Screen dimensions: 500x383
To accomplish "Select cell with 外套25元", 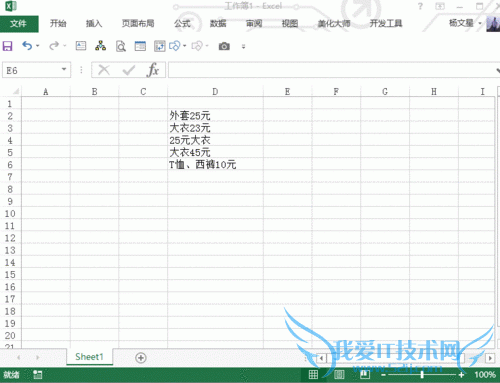I will coord(215,116).
